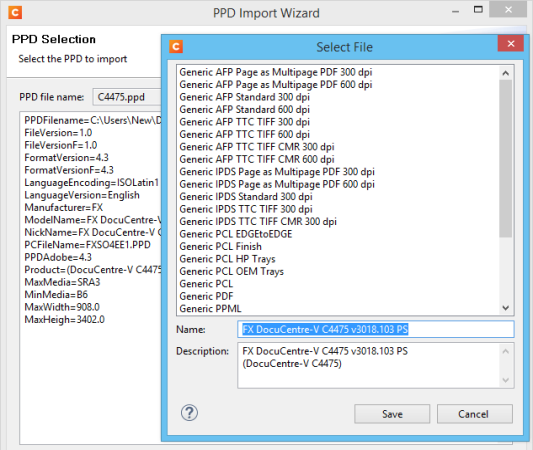The width and height of the screenshot is (533, 450).
Task: Click the FormatVersionF=4.3 line
Action: coord(69,170)
